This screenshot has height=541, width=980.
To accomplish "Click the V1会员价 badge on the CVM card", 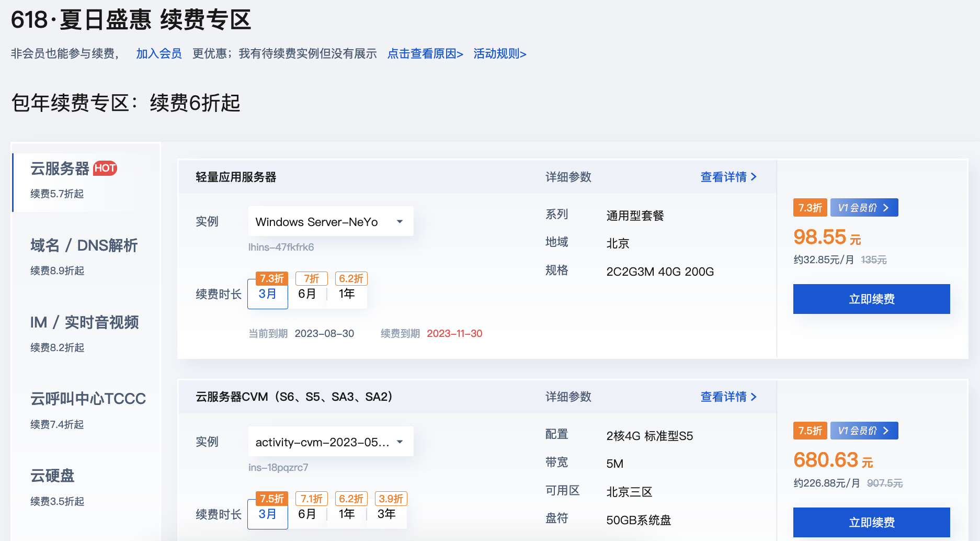I will pos(863,430).
